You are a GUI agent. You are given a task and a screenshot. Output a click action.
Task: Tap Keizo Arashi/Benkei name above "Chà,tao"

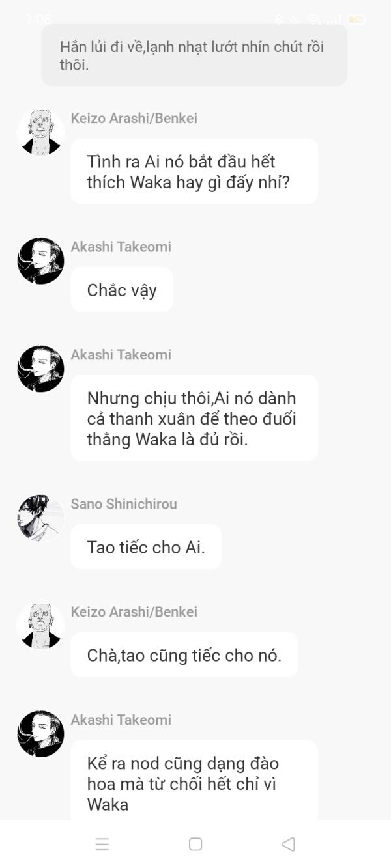134,611
